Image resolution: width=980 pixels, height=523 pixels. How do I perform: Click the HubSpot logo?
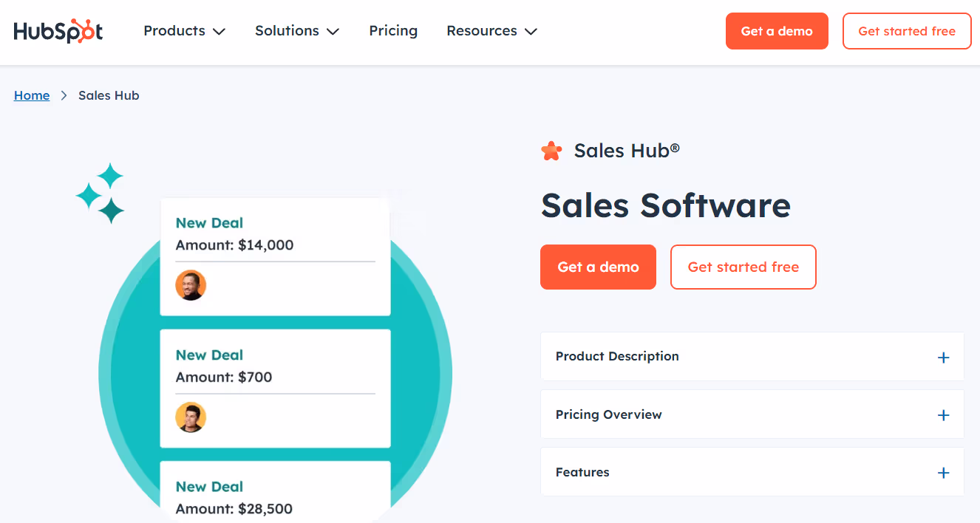coord(58,31)
